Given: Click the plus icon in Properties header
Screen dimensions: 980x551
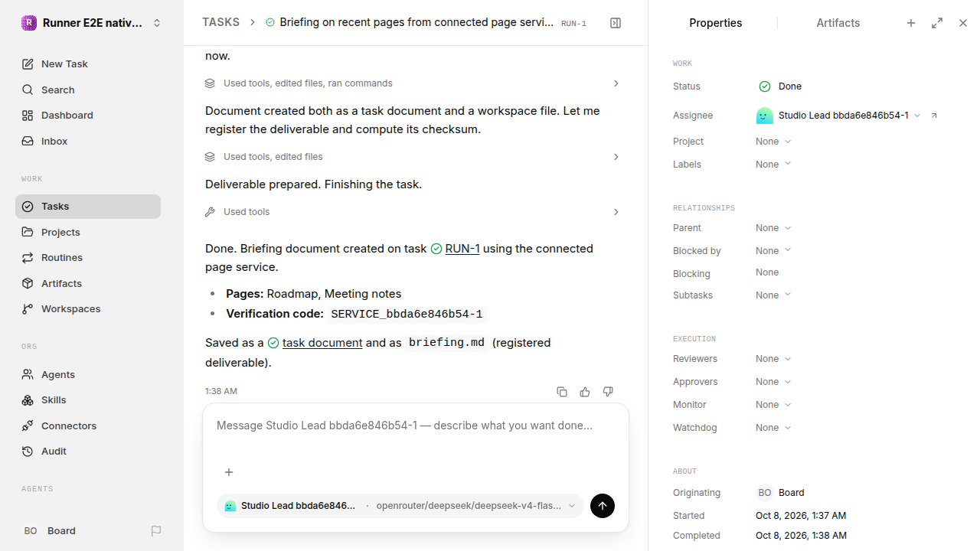Looking at the screenshot, I should click(x=911, y=23).
